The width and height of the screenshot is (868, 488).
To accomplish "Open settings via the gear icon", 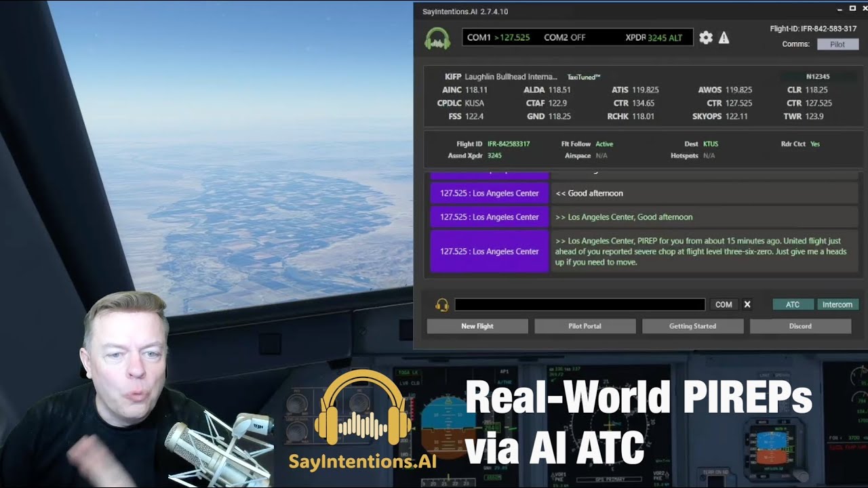I will 706,38.
